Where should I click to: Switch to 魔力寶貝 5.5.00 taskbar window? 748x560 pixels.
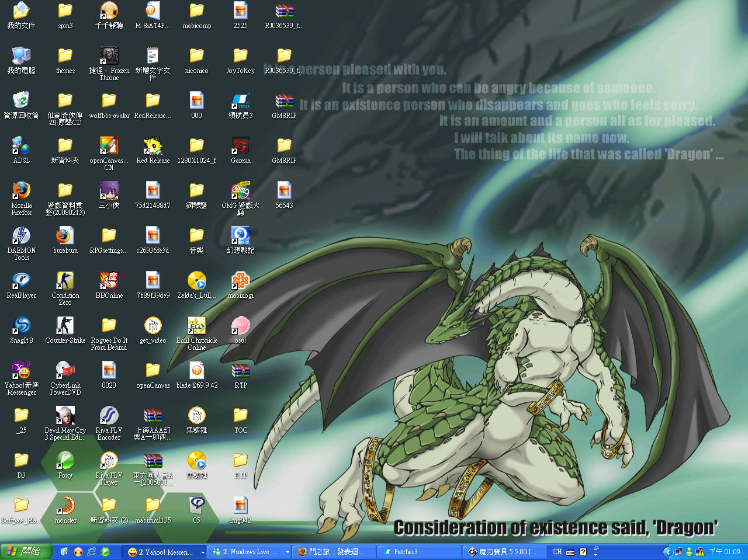click(505, 552)
